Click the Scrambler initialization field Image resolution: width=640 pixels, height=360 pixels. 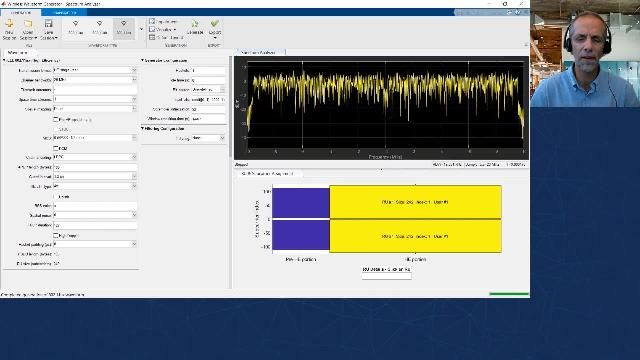(x=208, y=109)
